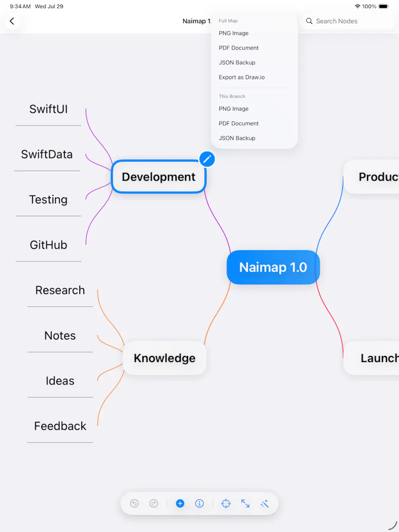This screenshot has width=399, height=532.
Task: Open the magic wand auto-layout tool
Action: [x=265, y=504]
